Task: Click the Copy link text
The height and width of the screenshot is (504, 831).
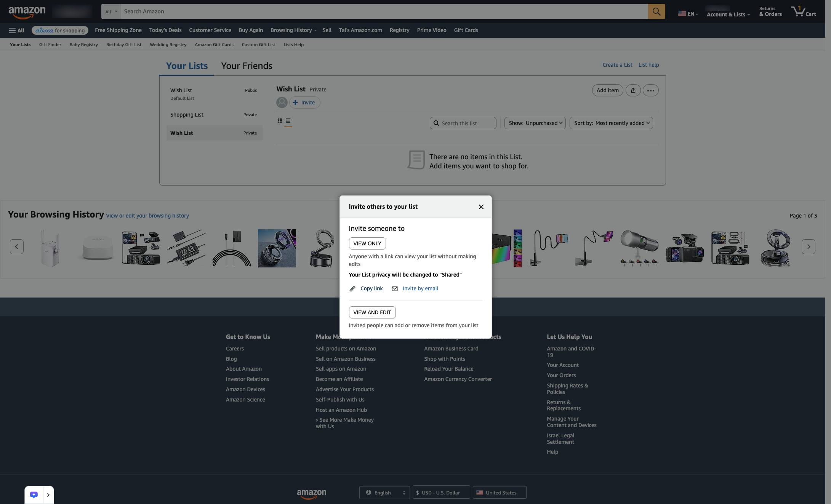Action: (371, 288)
